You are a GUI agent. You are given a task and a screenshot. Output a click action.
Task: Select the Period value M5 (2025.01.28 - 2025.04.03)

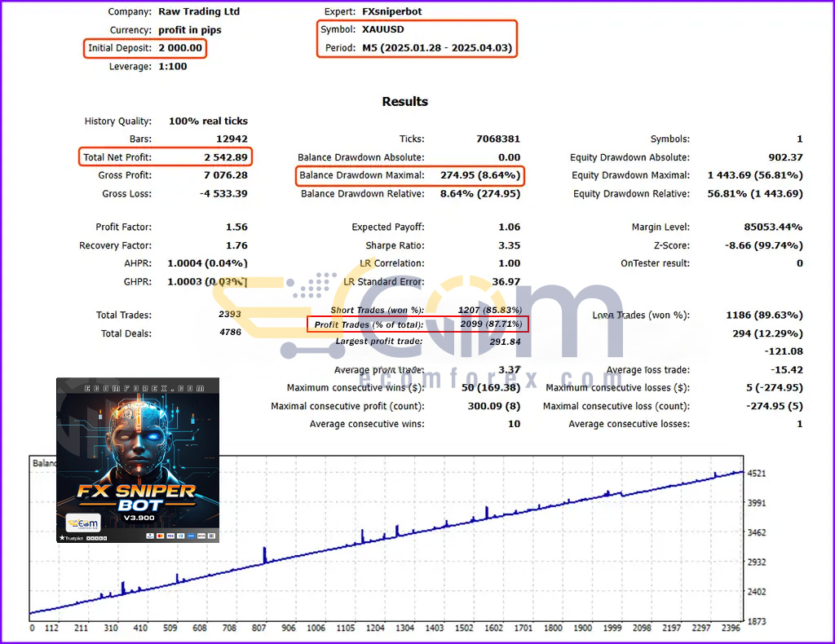pyautogui.click(x=437, y=48)
